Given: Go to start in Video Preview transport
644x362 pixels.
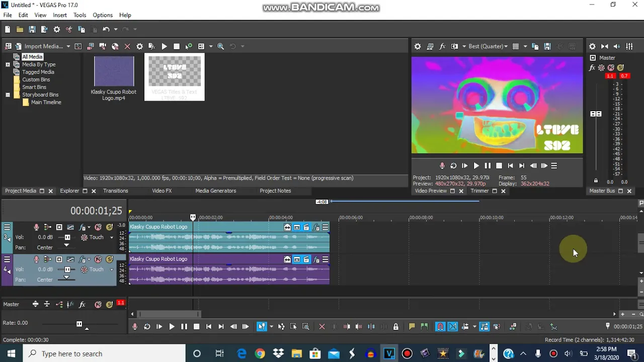Looking at the screenshot, I should [x=510, y=166].
